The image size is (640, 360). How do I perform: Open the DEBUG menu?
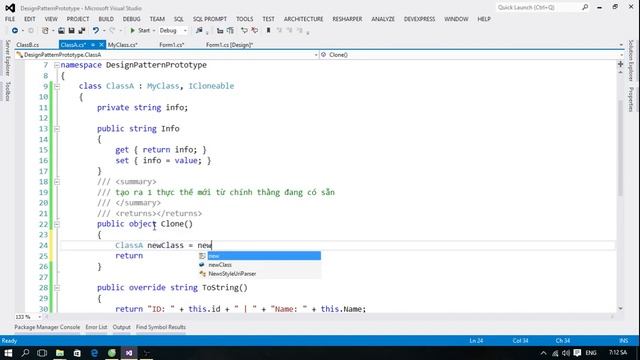click(x=131, y=19)
